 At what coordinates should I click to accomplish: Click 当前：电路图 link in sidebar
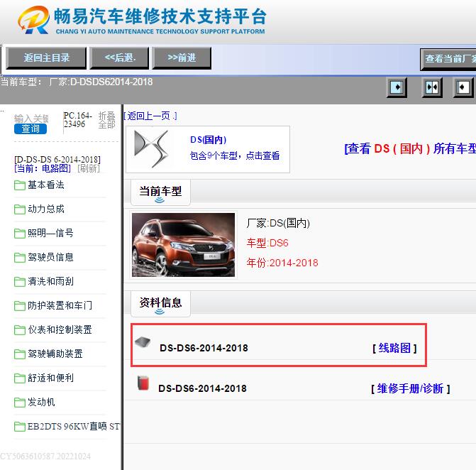[43, 168]
